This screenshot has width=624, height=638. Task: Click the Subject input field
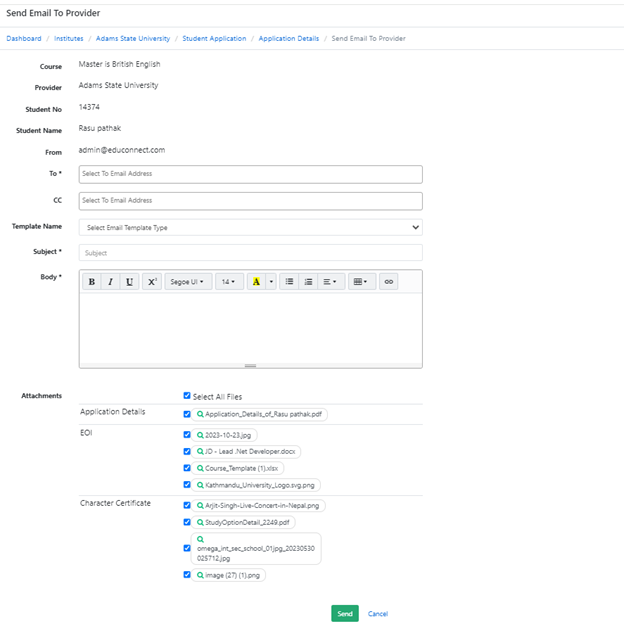tap(250, 253)
